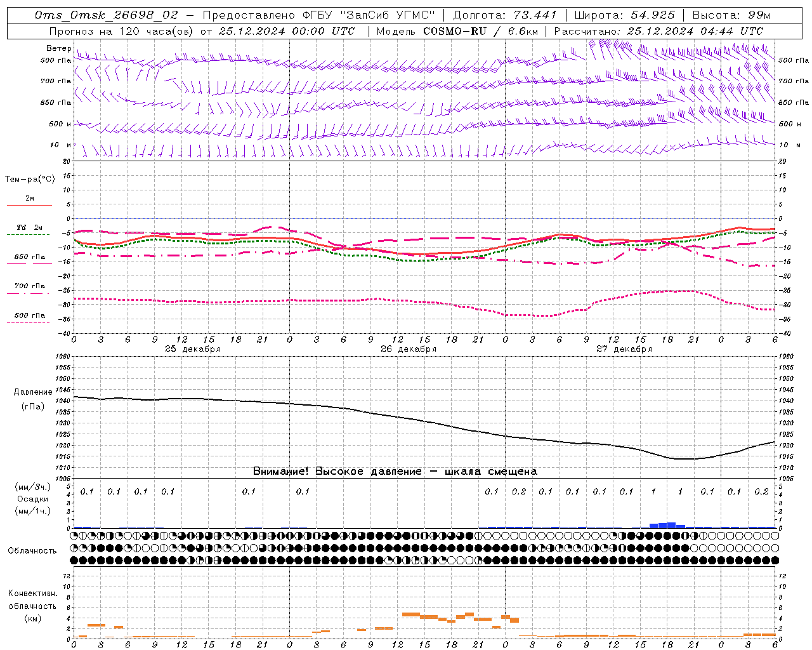Click the 500 гПа temperature legend entry
This screenshot has width=812, height=650.
[30, 315]
